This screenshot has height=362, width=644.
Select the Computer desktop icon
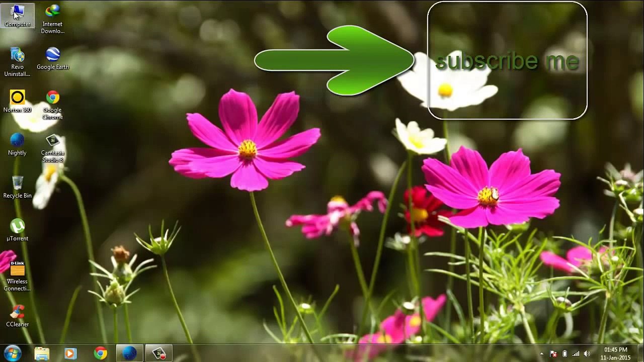tap(18, 16)
